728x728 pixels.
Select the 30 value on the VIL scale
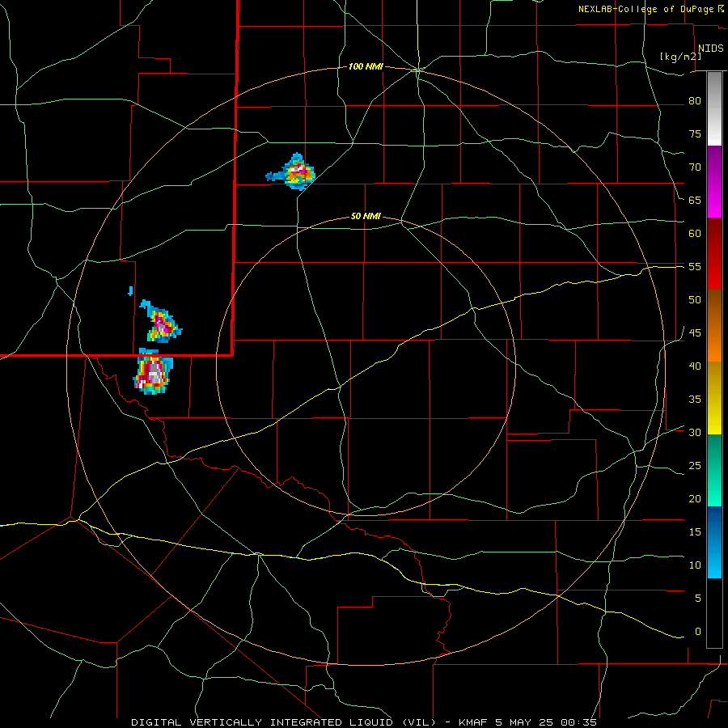(695, 432)
